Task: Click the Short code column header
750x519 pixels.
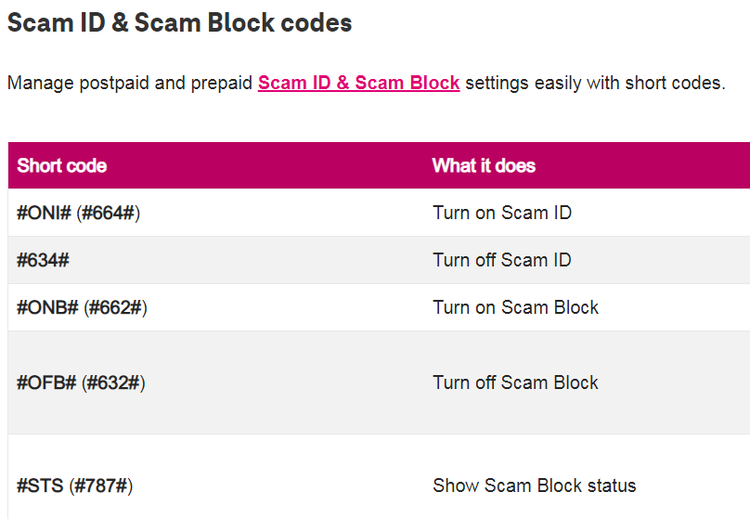Action: point(62,166)
